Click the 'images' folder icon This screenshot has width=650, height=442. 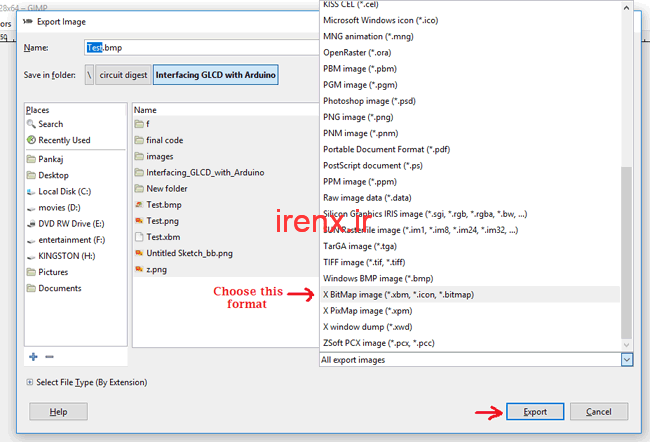[139, 156]
